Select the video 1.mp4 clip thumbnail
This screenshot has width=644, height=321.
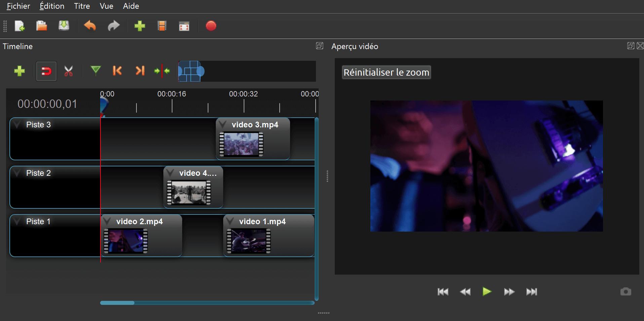pyautogui.click(x=249, y=241)
